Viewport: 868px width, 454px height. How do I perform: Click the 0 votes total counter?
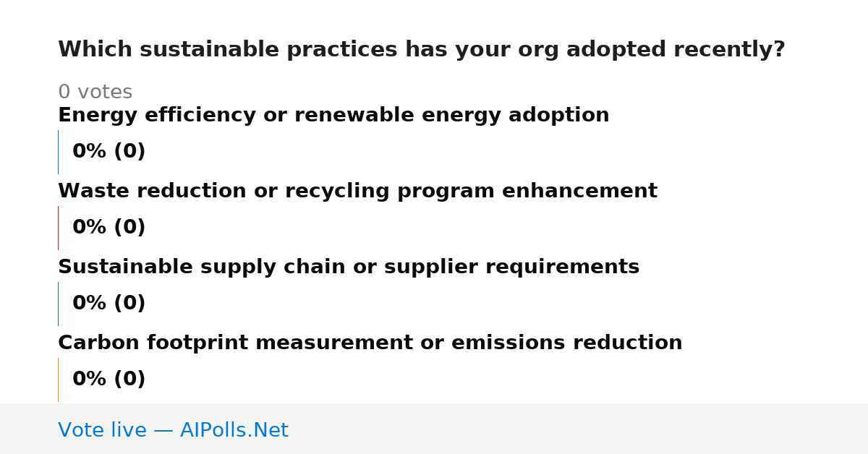(95, 93)
